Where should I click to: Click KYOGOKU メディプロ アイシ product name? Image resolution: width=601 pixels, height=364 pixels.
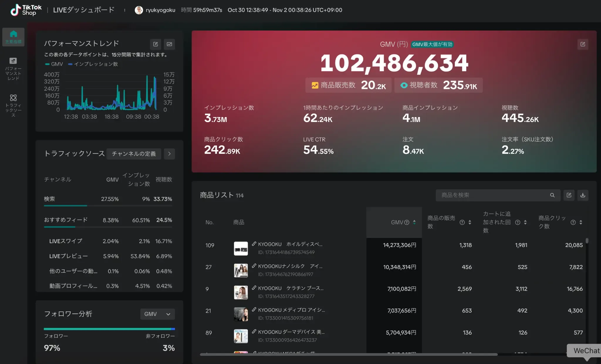click(x=291, y=310)
